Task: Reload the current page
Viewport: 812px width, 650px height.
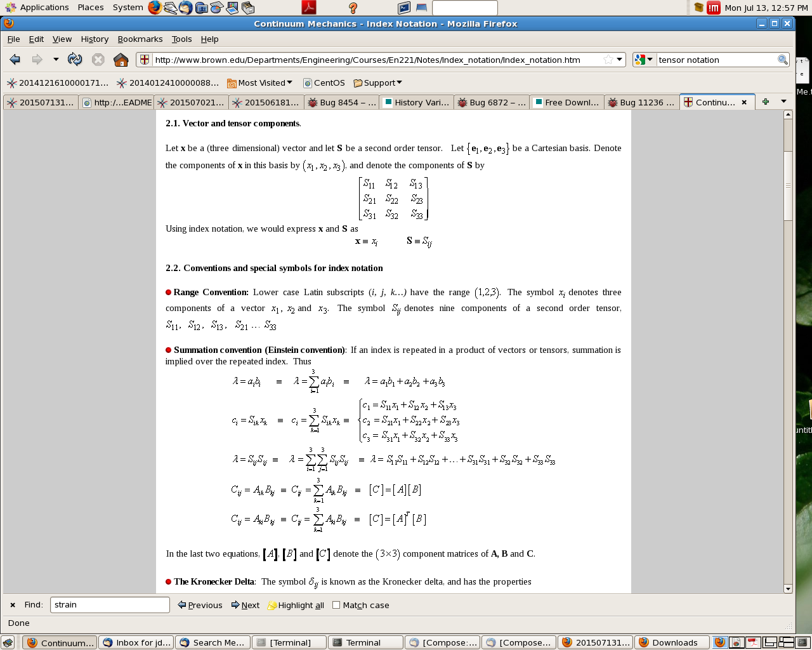Action: (75, 60)
